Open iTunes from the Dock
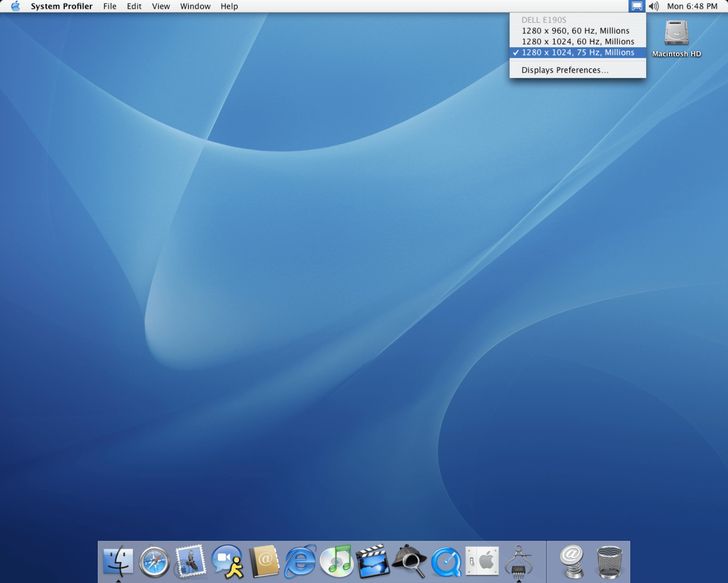 336,561
